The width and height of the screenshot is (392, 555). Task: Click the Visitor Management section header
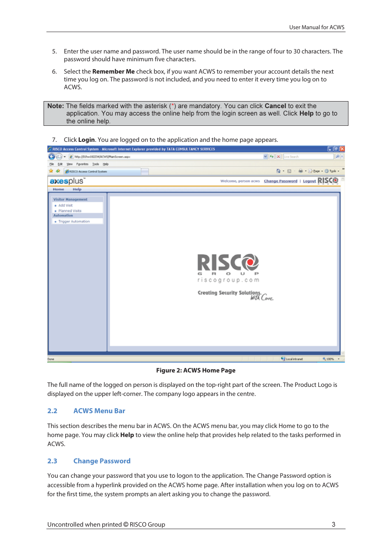[77, 199]
